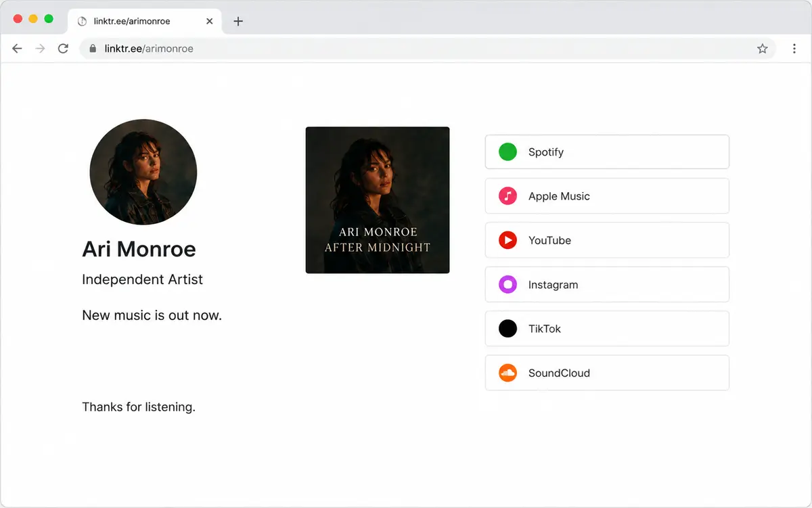Click the purple Instagram icon
This screenshot has height=508, width=812.
click(x=507, y=285)
